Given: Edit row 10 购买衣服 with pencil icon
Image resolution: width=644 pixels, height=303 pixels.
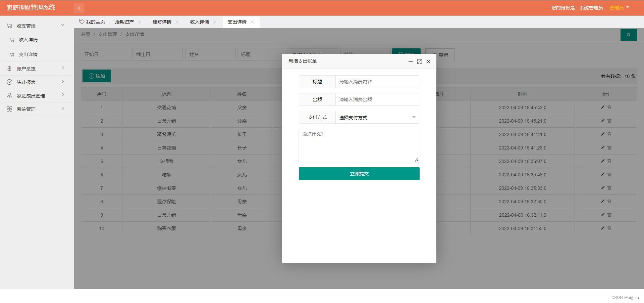Looking at the screenshot, I should pyautogui.click(x=602, y=228).
